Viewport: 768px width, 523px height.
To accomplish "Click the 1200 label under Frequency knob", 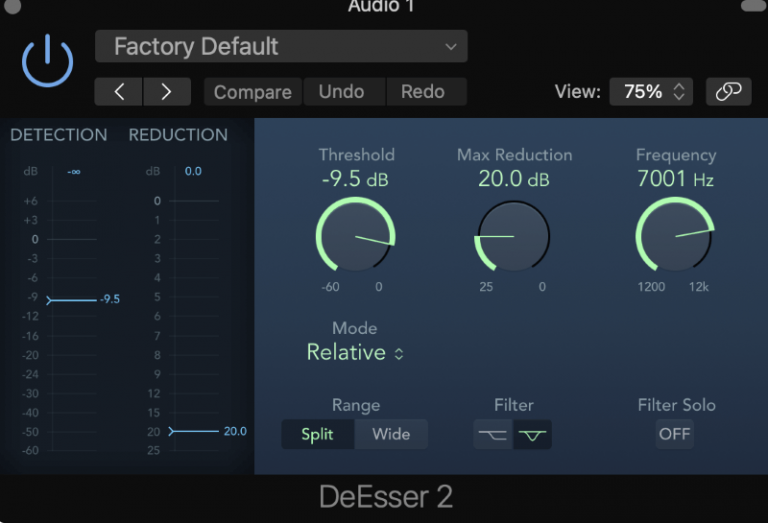I will [x=651, y=287].
